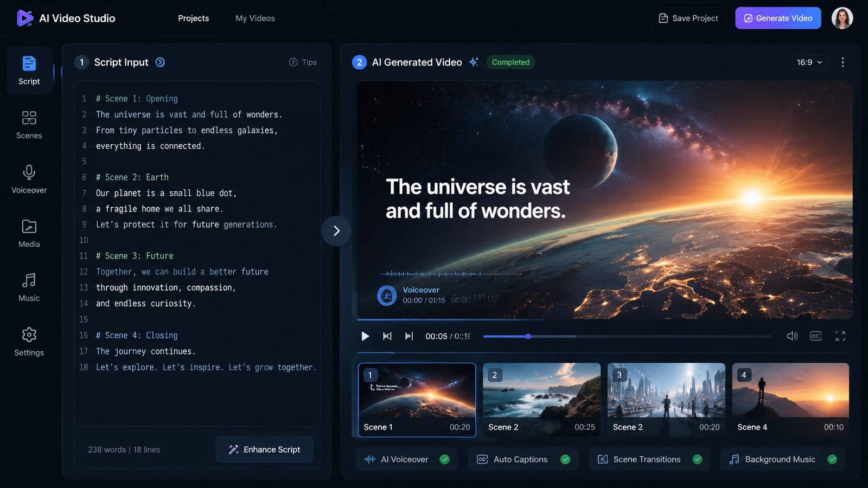Click script line '# Scene 2: Earth'

[132, 177]
